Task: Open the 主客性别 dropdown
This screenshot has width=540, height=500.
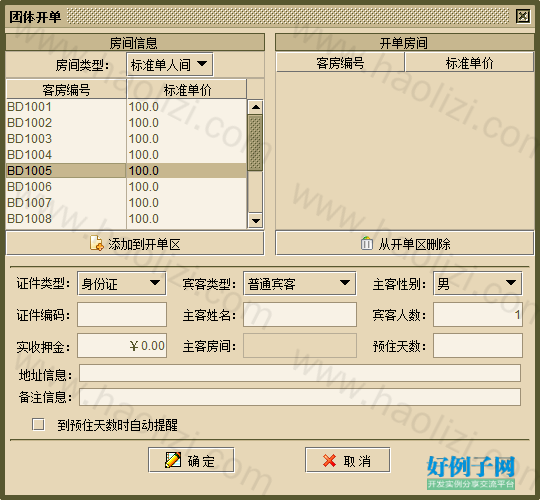Action: pos(478,283)
